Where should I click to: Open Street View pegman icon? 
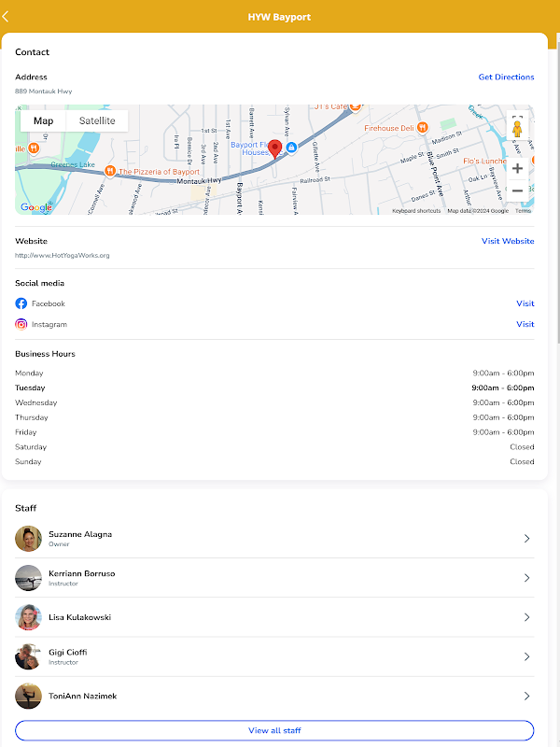tap(517, 129)
